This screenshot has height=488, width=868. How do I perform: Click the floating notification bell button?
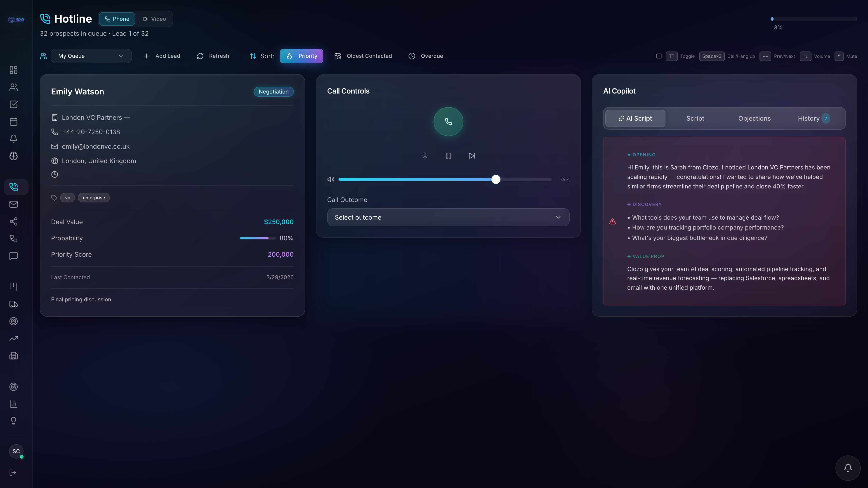(x=848, y=468)
